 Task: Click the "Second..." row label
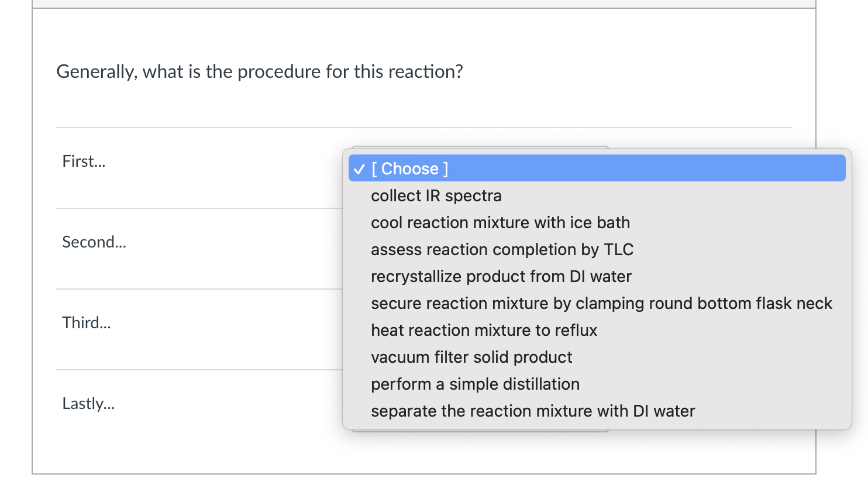pyautogui.click(x=94, y=242)
